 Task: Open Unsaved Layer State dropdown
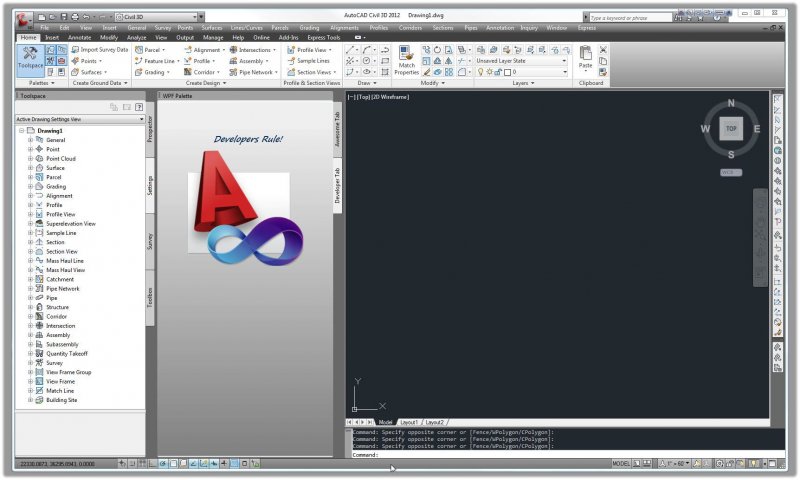pyautogui.click(x=521, y=61)
